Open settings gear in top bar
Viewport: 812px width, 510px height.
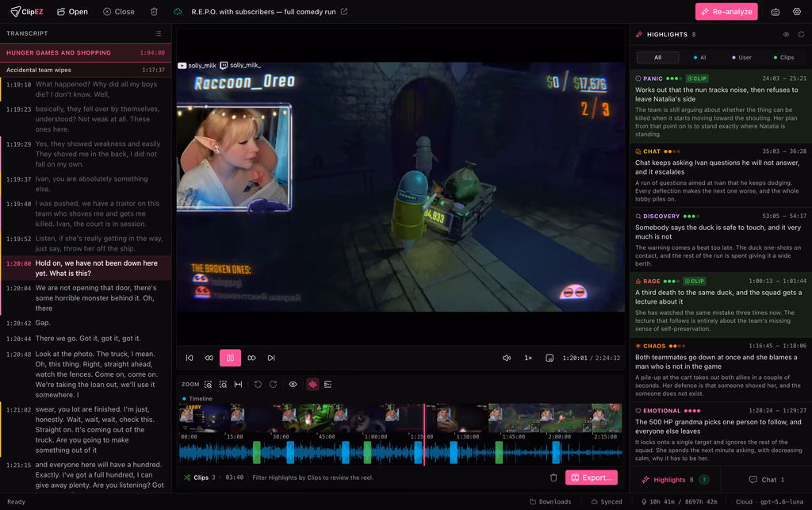pos(797,11)
